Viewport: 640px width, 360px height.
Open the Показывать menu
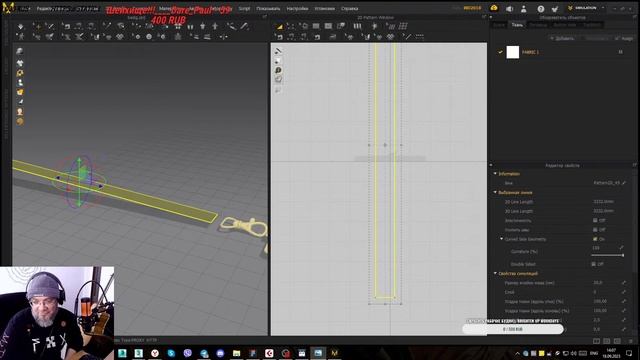coord(268,9)
